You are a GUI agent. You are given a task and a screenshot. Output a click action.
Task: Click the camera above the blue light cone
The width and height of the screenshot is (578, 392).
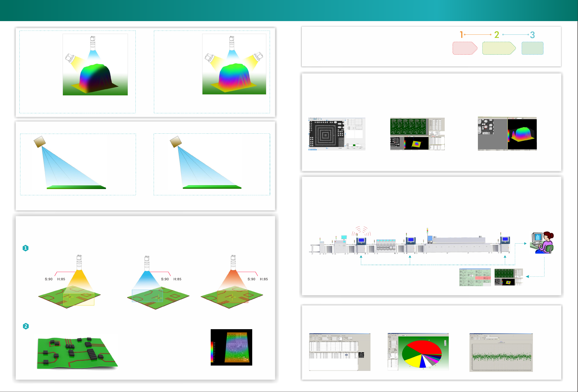[x=147, y=263]
